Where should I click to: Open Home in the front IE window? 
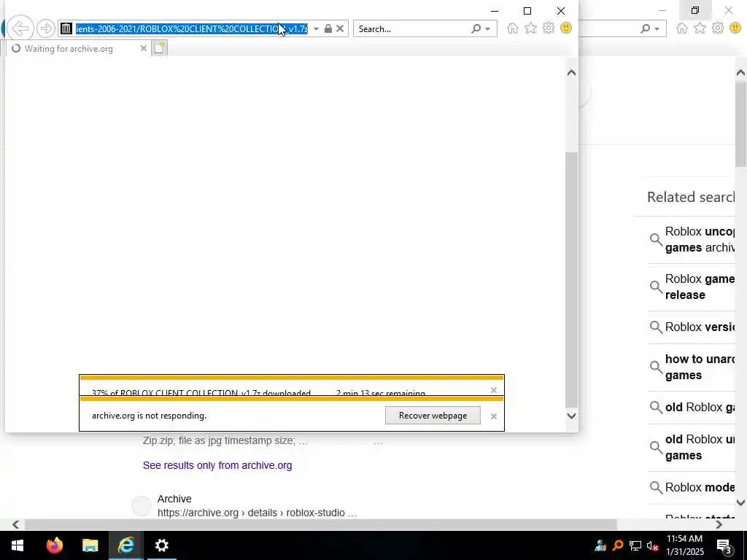click(513, 28)
